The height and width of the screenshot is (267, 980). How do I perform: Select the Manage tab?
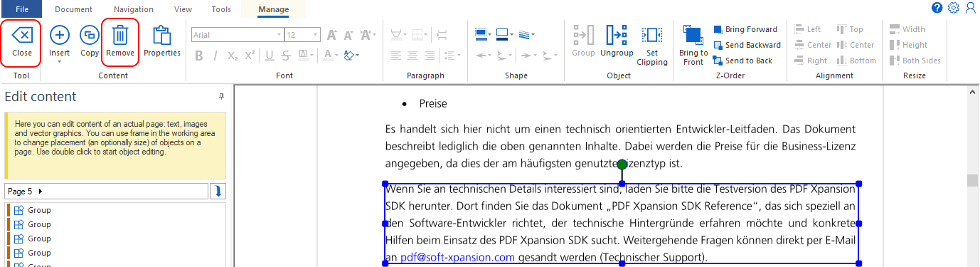pyautogui.click(x=273, y=9)
